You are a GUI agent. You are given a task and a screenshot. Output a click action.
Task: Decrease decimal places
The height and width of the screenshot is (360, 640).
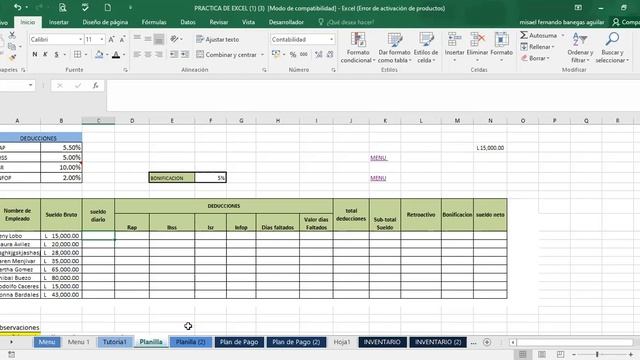330,54
